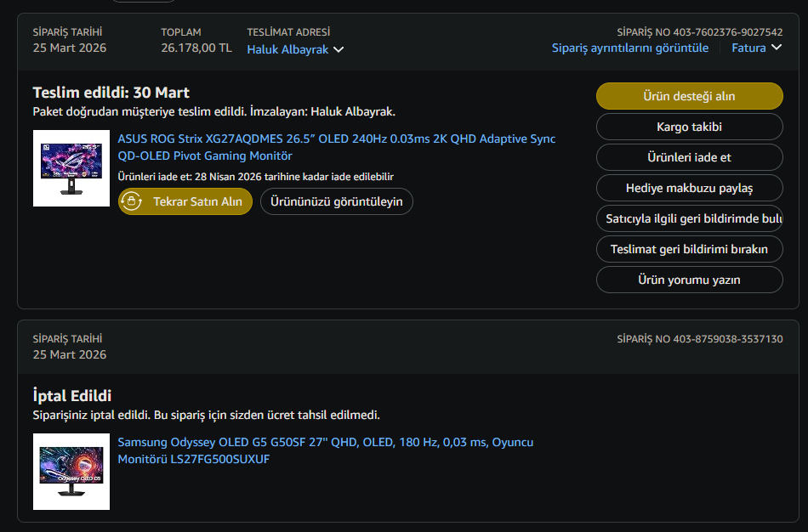Viewport: 808px width, 532px height.
Task: Select 'Ürünleri iade et' button
Action: [690, 157]
